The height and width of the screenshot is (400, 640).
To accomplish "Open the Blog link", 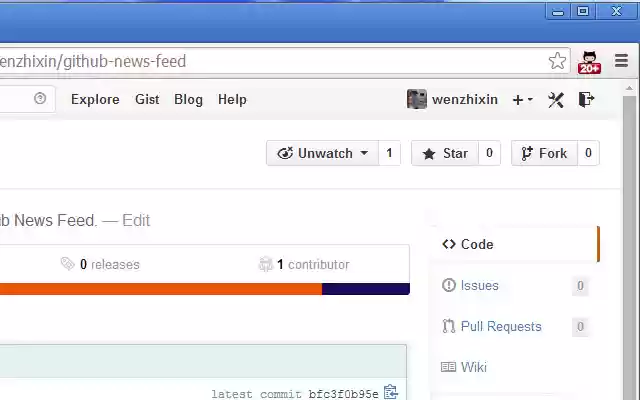I will tap(188, 100).
